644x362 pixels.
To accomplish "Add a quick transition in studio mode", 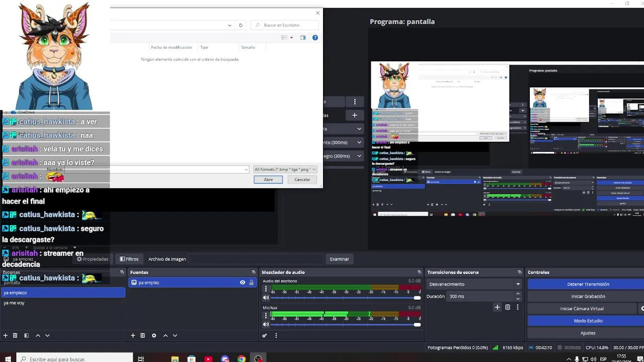I will 355,115.
